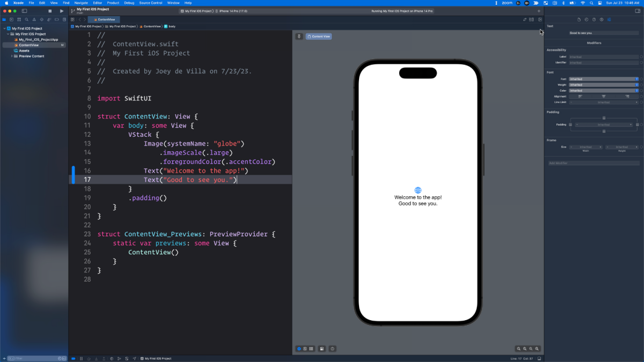Screen dimensions: 644x362
Task: Zoom into the preview with the plus magnifier
Action: point(538,349)
